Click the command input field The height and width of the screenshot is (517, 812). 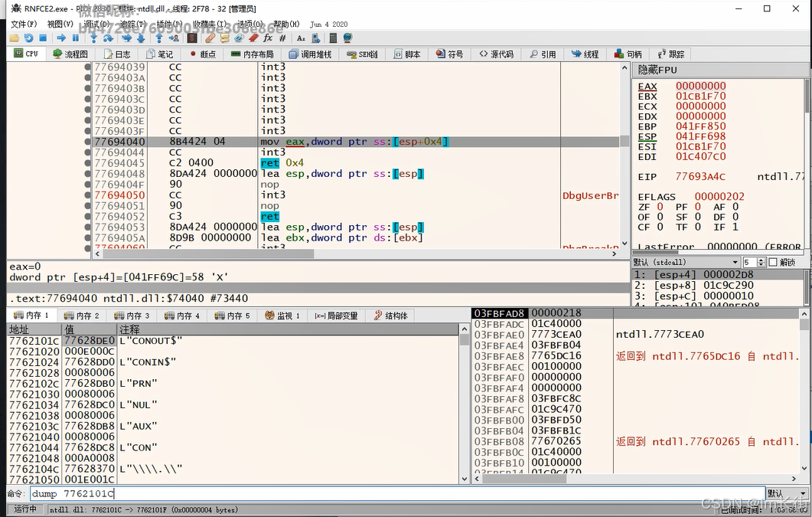pos(397,494)
